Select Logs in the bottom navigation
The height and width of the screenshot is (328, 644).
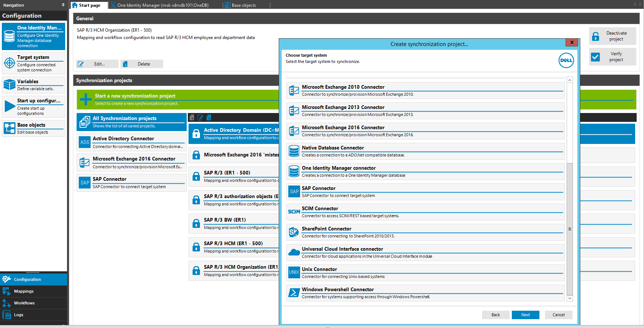pyautogui.click(x=34, y=315)
